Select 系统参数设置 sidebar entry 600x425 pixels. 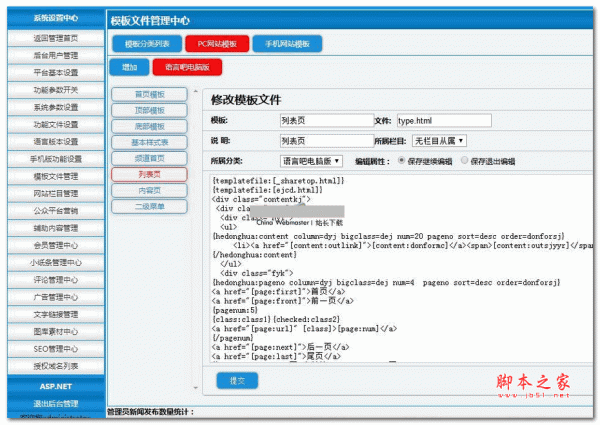[55, 107]
